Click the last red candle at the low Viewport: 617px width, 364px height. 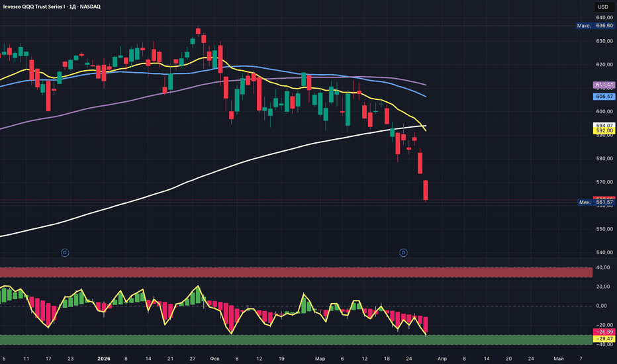[x=426, y=190]
